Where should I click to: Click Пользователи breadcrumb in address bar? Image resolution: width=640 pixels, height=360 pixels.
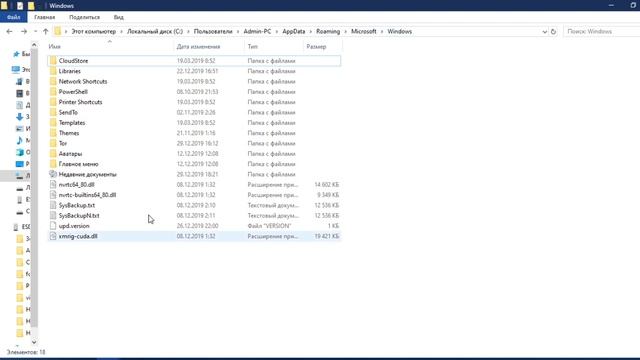pyautogui.click(x=213, y=31)
